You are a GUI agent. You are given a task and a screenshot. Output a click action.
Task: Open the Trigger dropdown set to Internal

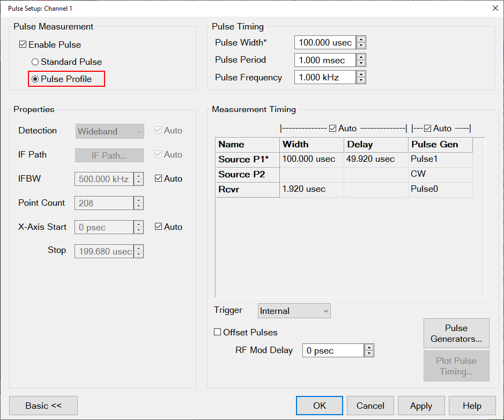[294, 311]
